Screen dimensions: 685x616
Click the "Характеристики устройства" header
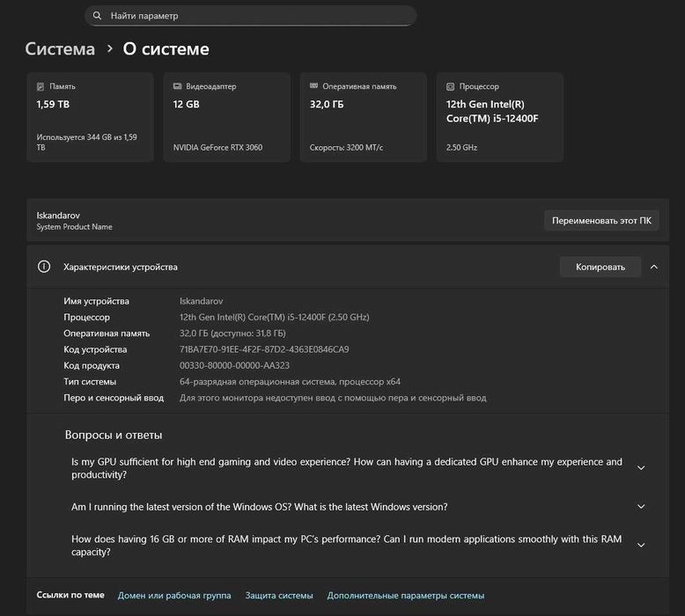coord(121,267)
